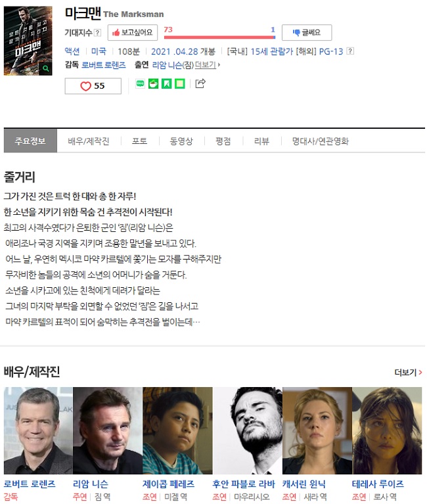Toggle the 글쎄요 thumbs-down vote
The image size is (427, 504).
click(x=307, y=32)
